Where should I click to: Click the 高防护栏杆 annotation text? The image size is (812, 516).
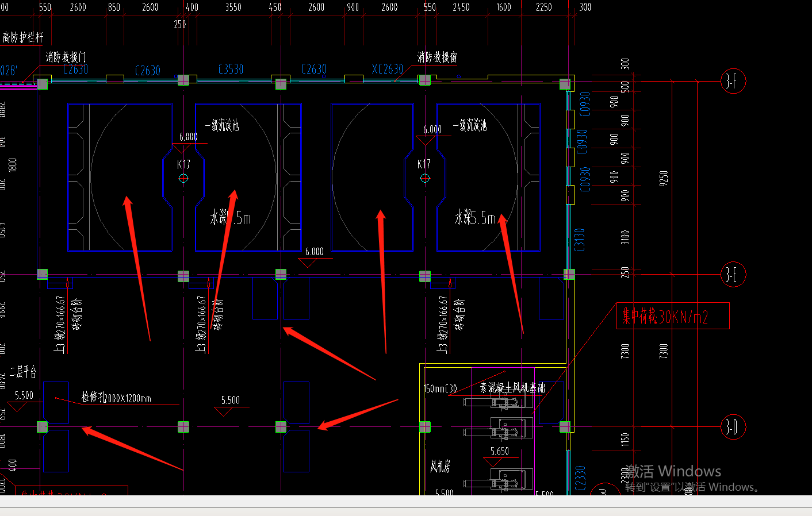[22, 37]
